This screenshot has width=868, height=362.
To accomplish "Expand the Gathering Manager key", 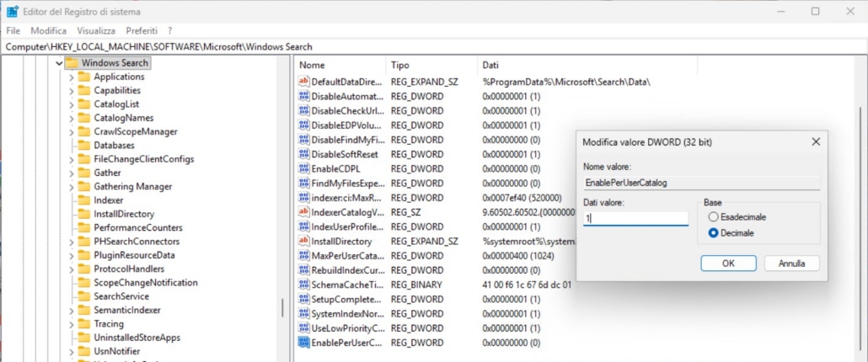I will coord(72,187).
